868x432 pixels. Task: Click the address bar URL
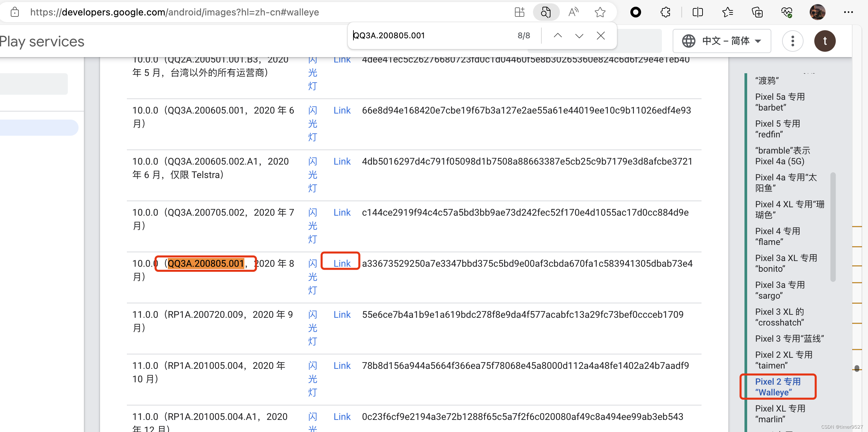click(175, 12)
